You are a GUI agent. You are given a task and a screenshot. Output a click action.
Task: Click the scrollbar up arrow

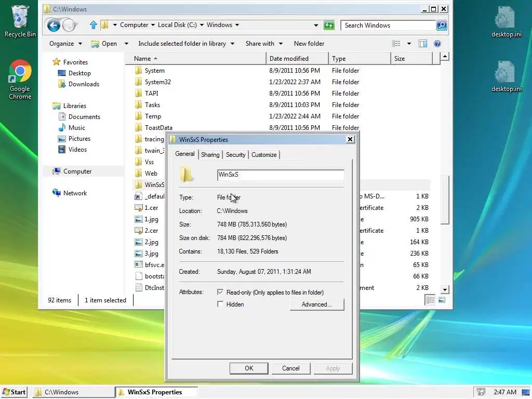point(445,57)
